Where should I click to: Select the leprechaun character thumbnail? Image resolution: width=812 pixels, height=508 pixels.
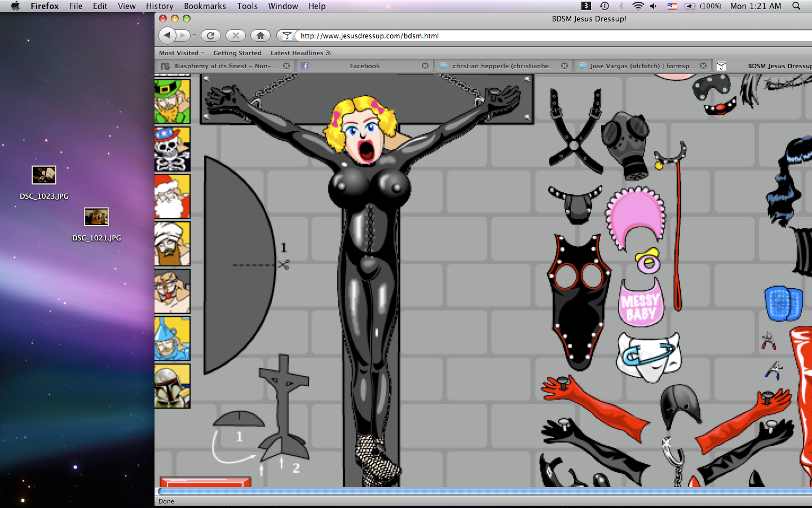tap(172, 102)
